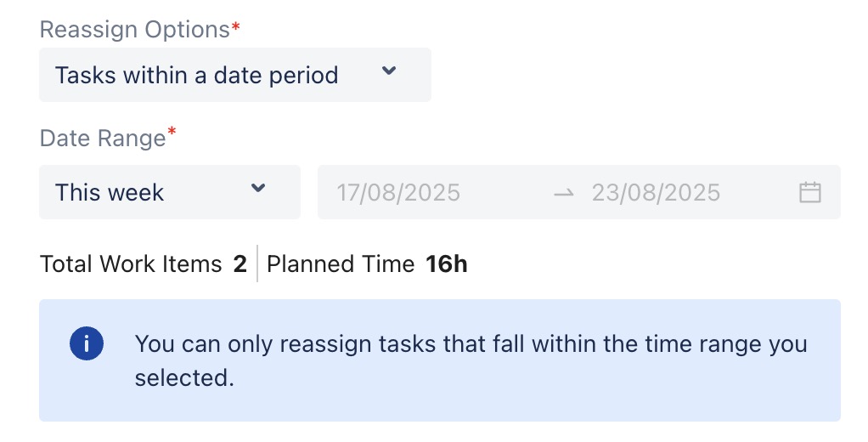Click the calendar icon in date range field
Screen dimensions: 868x442
(809, 193)
